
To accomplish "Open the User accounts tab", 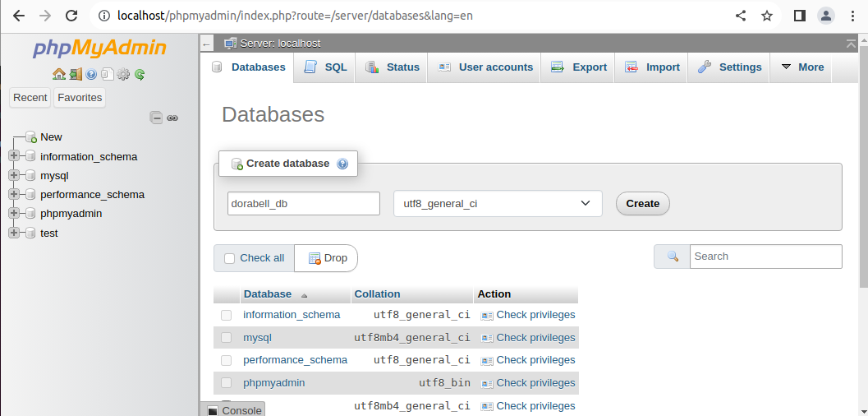I will tap(485, 67).
